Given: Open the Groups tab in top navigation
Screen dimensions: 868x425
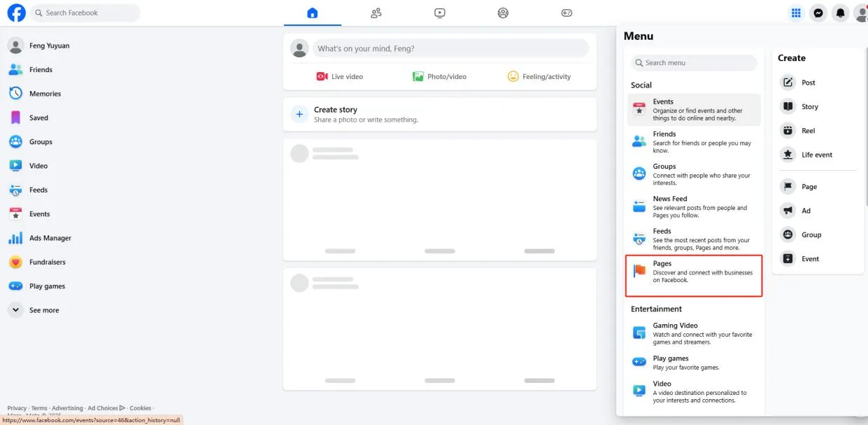Looking at the screenshot, I should click(503, 13).
